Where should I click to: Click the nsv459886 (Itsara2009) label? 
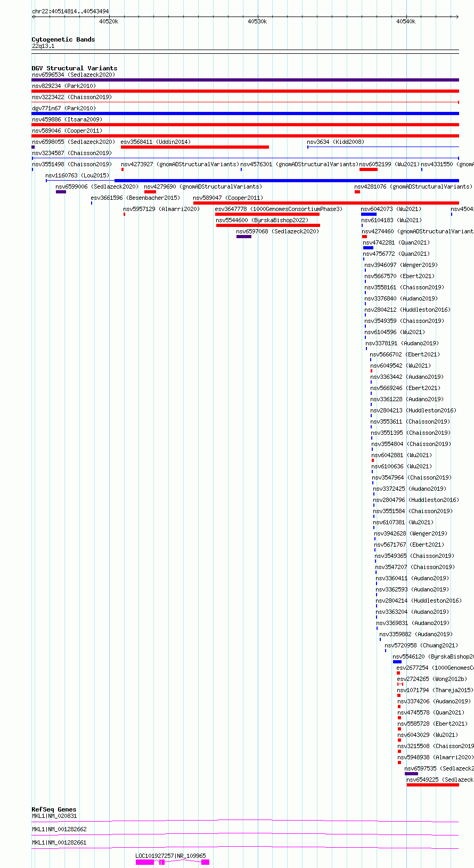click(67, 119)
